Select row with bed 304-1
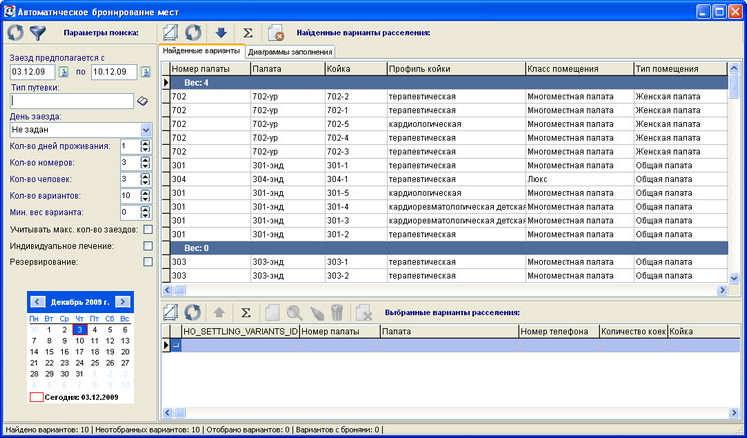The width and height of the screenshot is (747, 438). coord(449,179)
